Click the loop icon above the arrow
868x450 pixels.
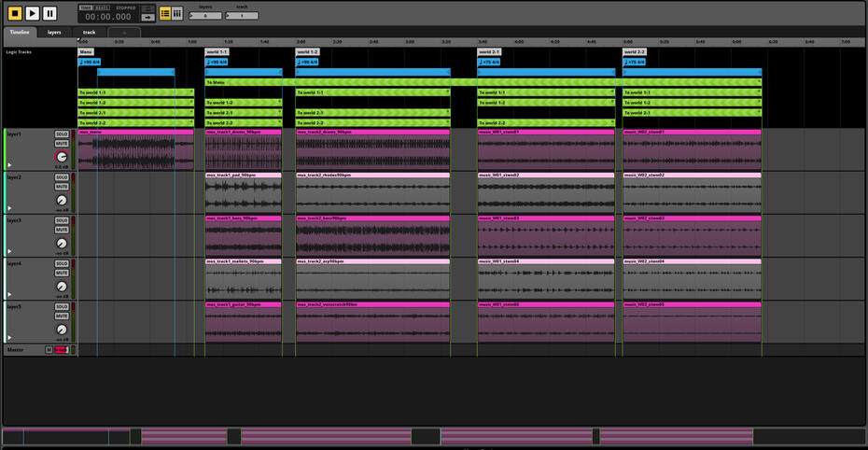point(147,8)
